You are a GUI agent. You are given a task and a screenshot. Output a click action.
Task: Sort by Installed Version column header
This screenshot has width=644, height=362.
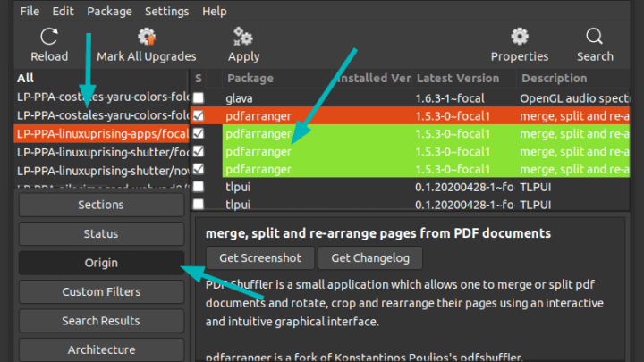click(x=373, y=79)
